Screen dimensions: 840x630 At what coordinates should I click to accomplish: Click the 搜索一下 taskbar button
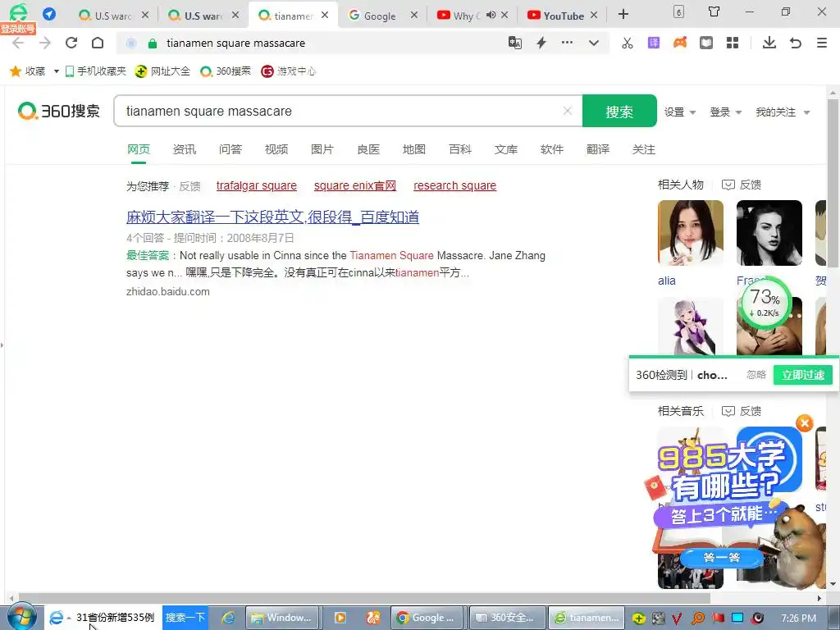tap(185, 617)
